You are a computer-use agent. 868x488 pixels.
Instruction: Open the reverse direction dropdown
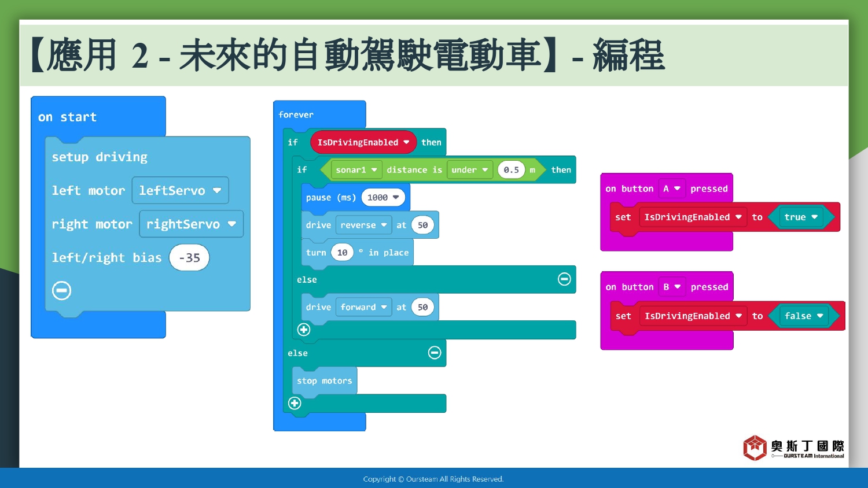364,225
